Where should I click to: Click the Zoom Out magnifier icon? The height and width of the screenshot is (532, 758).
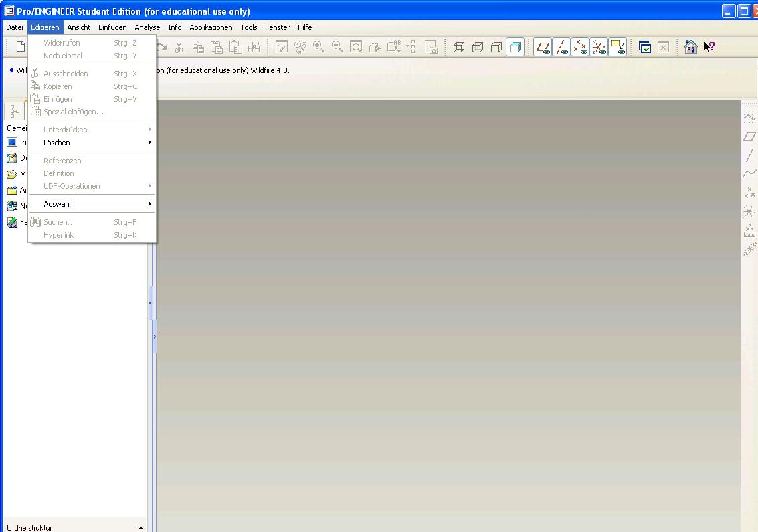coord(337,47)
